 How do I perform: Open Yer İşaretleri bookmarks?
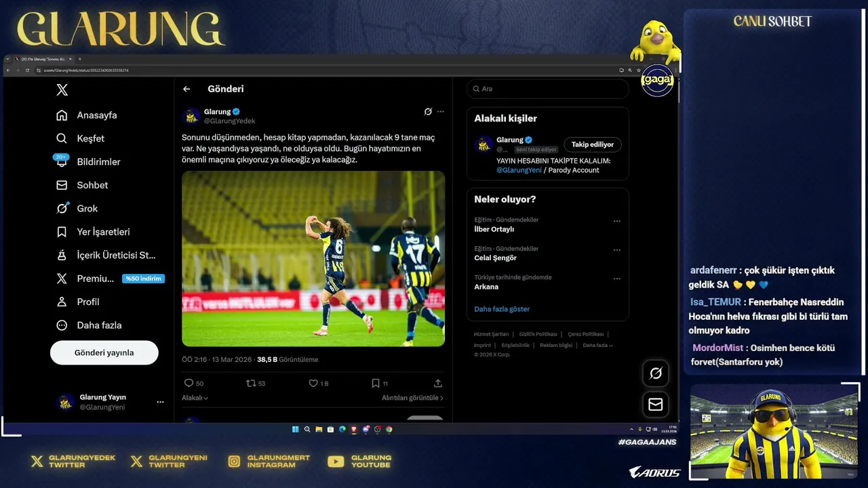[x=93, y=232]
